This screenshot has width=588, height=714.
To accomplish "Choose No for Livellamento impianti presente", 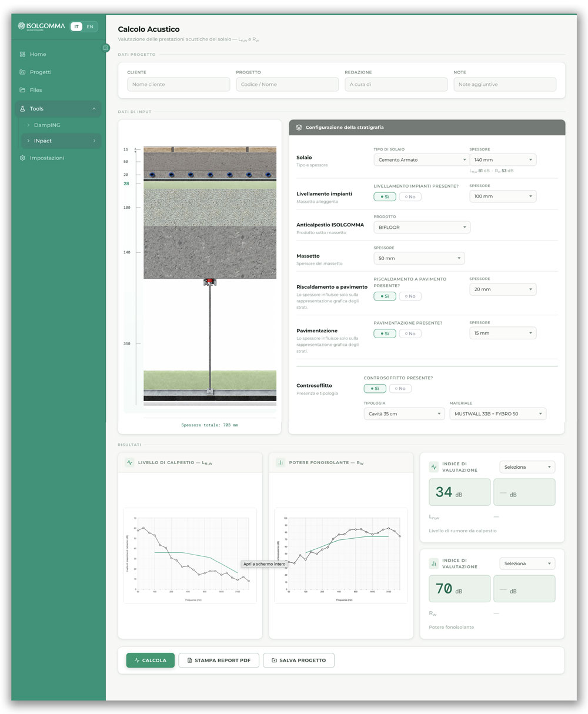I will (410, 196).
